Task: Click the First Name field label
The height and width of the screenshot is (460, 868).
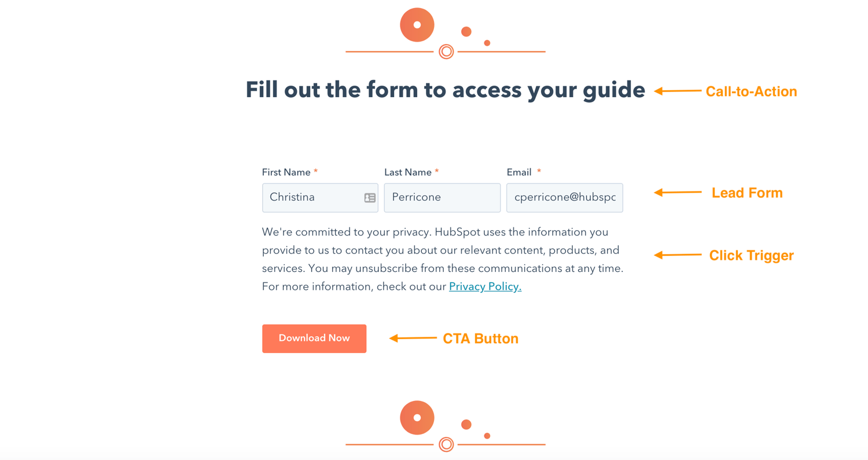Action: point(287,172)
